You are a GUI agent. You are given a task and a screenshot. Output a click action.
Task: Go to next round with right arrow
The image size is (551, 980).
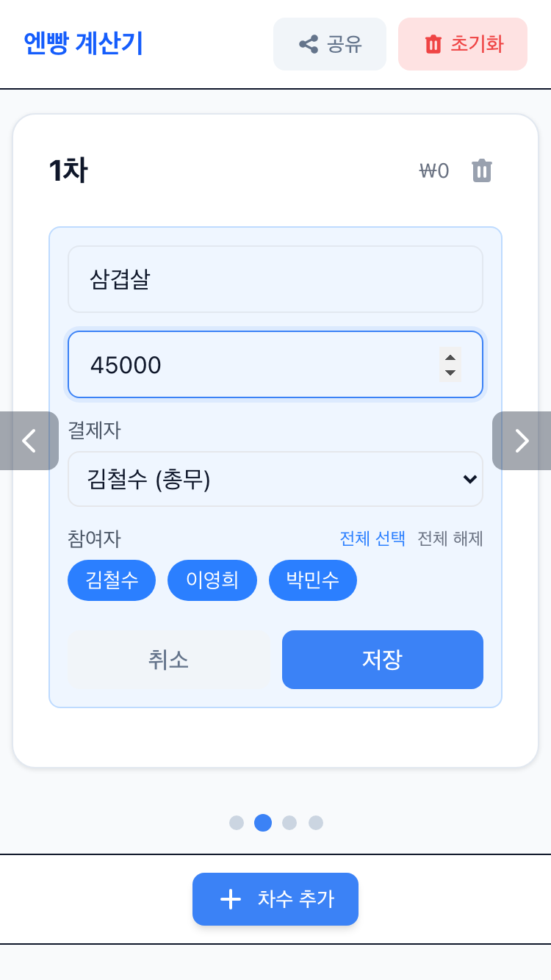click(x=522, y=441)
